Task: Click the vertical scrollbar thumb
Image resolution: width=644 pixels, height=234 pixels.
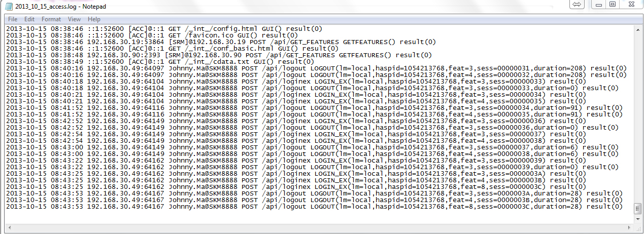Action: 638,208
